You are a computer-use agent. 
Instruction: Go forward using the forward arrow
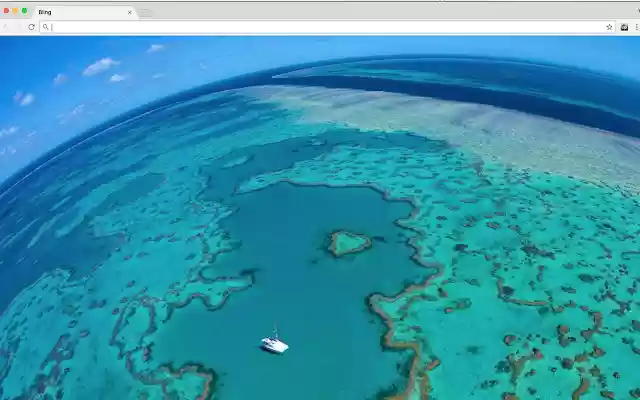[18, 27]
